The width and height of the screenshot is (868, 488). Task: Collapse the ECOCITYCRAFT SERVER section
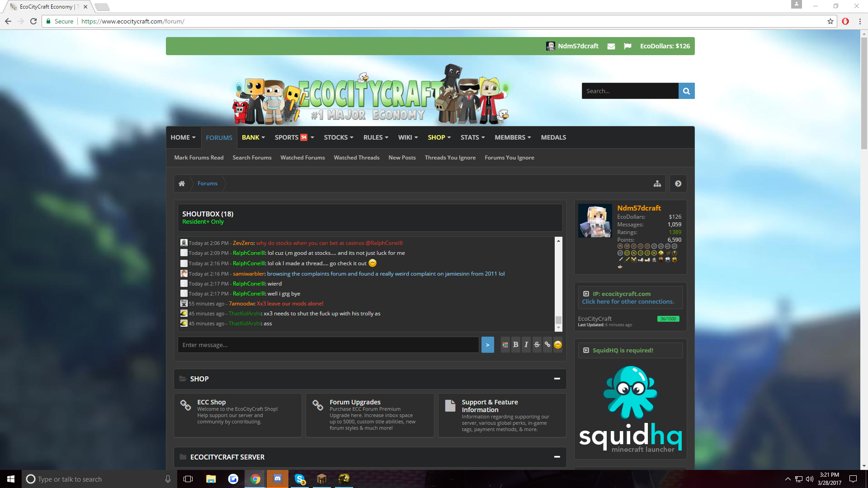557,457
